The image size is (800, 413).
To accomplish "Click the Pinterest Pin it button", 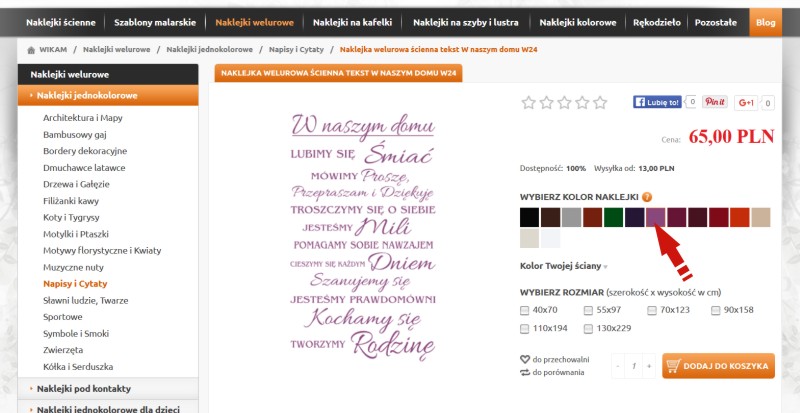I will point(714,102).
